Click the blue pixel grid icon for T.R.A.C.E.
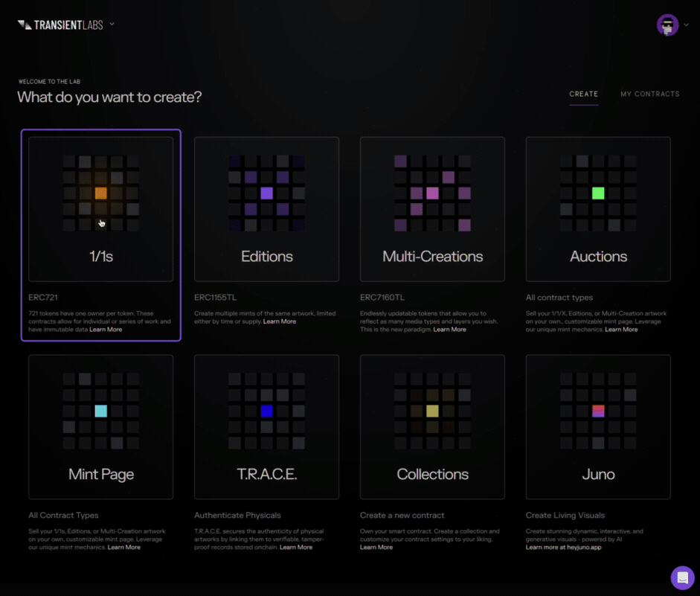This screenshot has height=596, width=700. [x=266, y=411]
